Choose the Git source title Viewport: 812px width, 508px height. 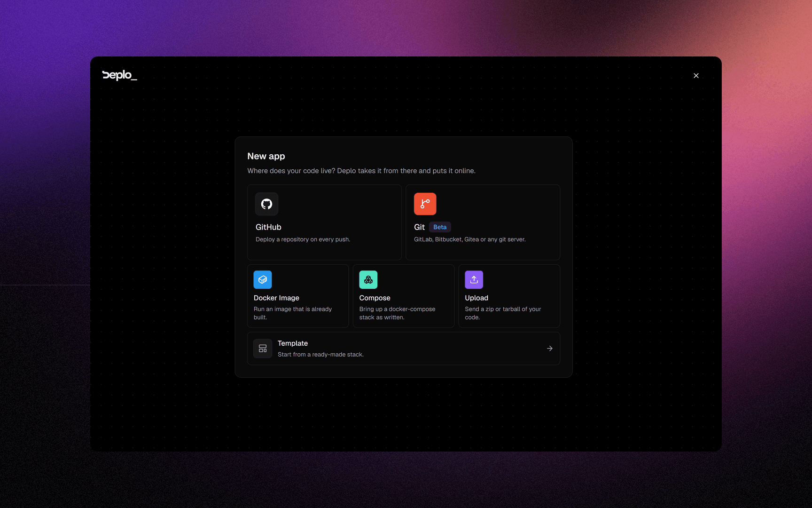[x=419, y=227]
